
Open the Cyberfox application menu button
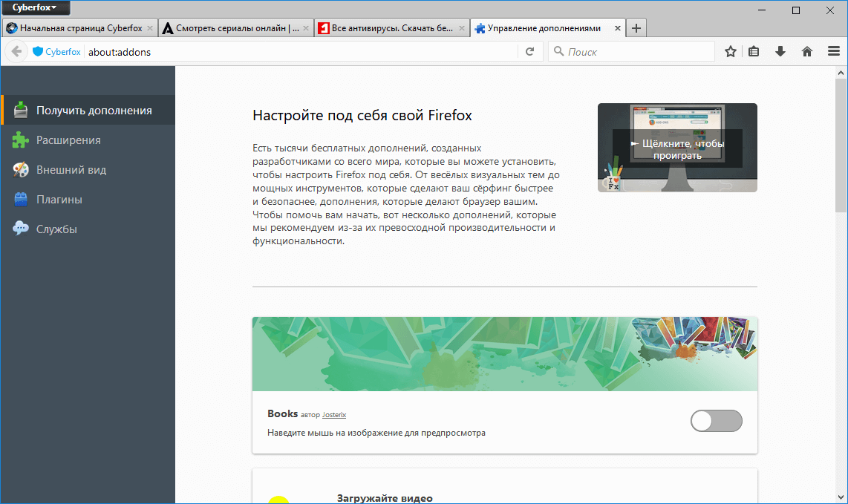pyautogui.click(x=36, y=7)
